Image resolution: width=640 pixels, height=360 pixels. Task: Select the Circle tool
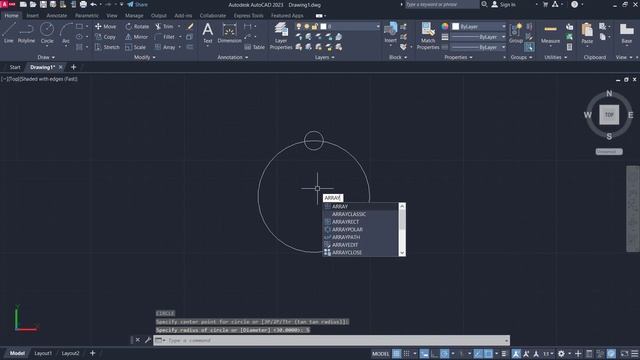47,33
